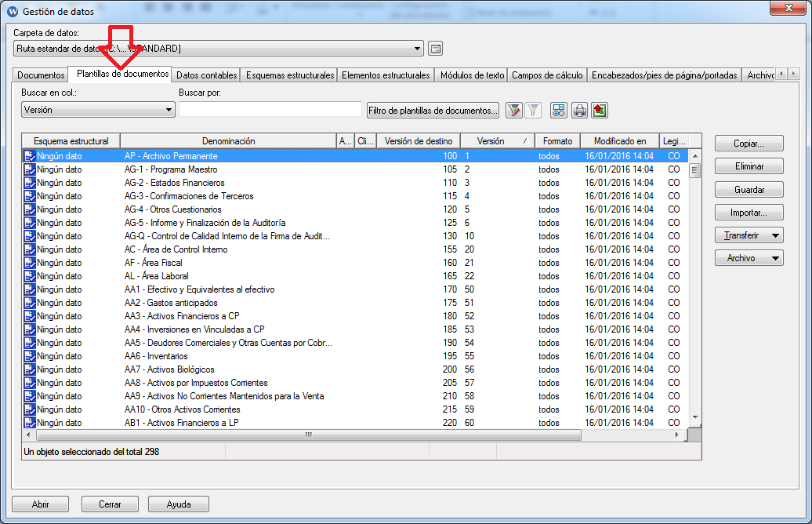This screenshot has width=812, height=524.
Task: Select row AB1 - Activos Financieros a LP
Action: click(355, 423)
